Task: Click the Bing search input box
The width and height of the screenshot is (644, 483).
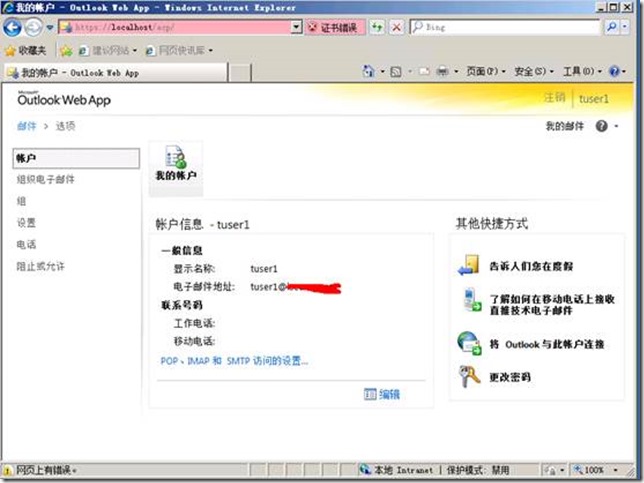Action: (505, 28)
